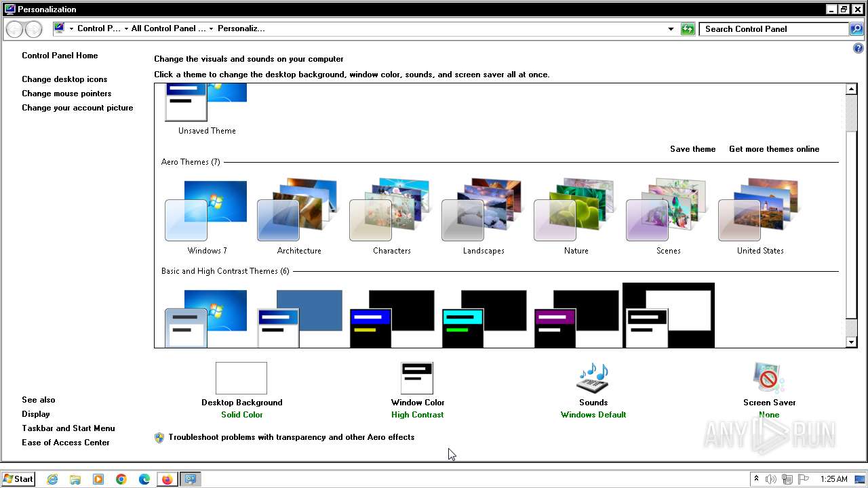The height and width of the screenshot is (488, 868).
Task: Open the Screen Saver settings icon
Action: click(769, 378)
